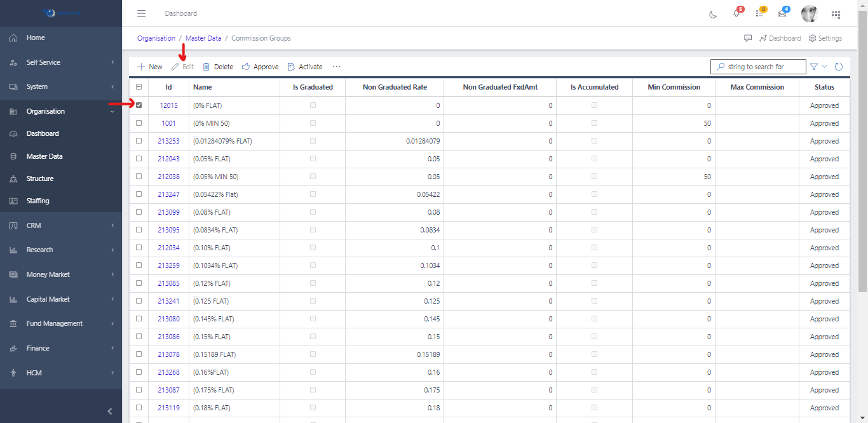Open the filter dropdown chevron

[x=825, y=67]
